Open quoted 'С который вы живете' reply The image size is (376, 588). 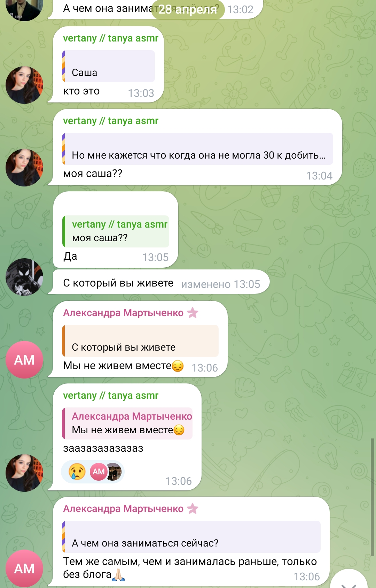(x=140, y=341)
